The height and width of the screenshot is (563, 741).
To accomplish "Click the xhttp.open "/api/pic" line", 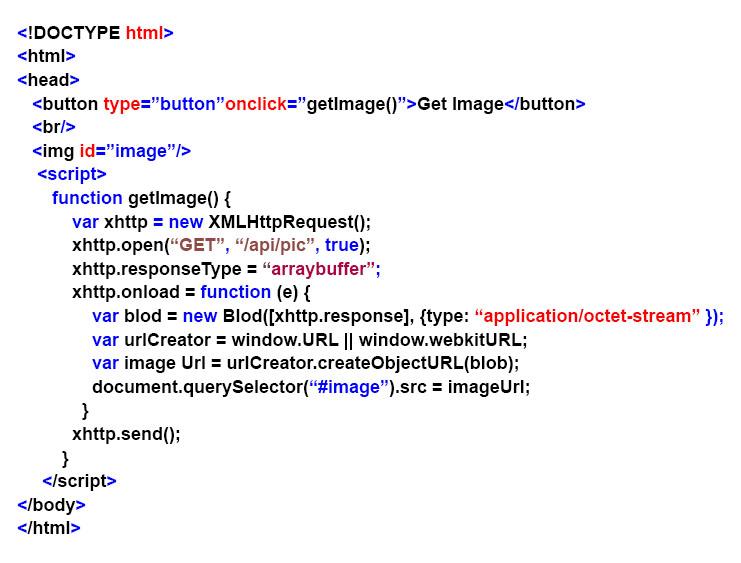I will tap(221, 245).
